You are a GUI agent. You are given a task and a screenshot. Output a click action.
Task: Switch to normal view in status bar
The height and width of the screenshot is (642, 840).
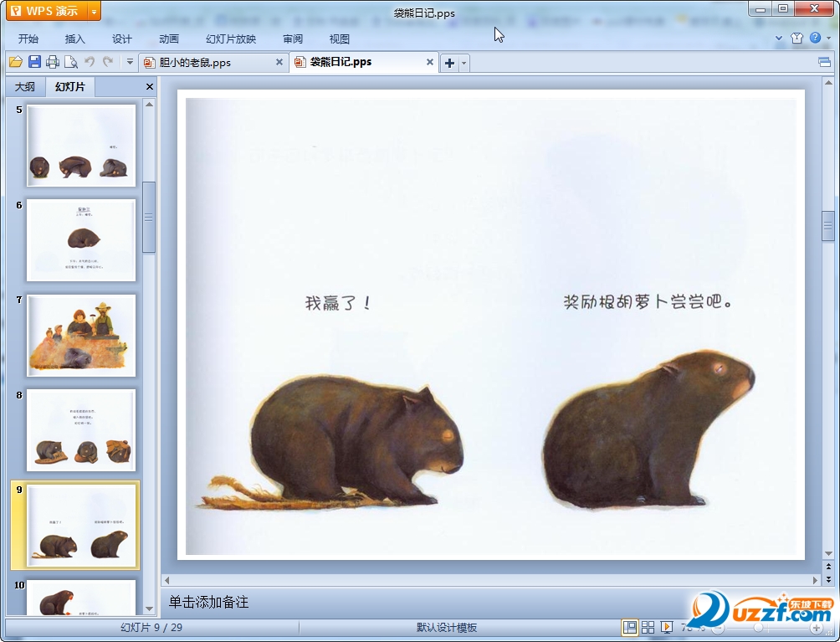(629, 627)
